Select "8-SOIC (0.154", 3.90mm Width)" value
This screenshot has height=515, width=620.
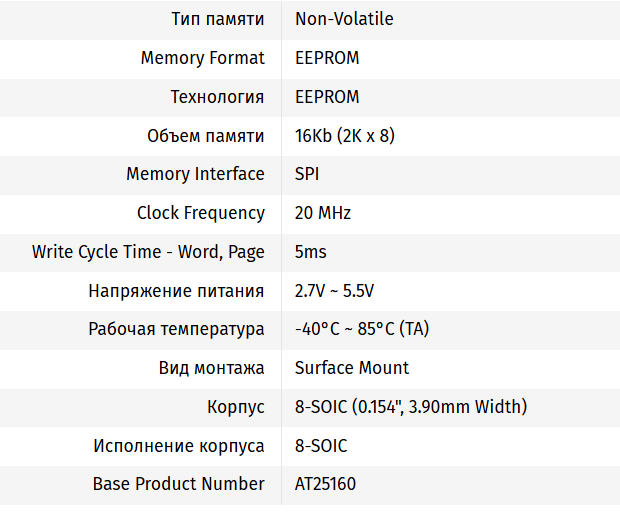click(411, 407)
